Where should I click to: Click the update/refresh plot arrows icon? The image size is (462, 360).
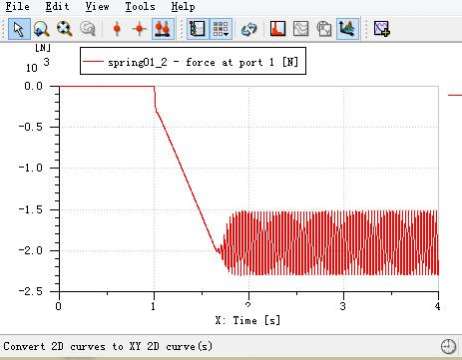[x=249, y=29]
